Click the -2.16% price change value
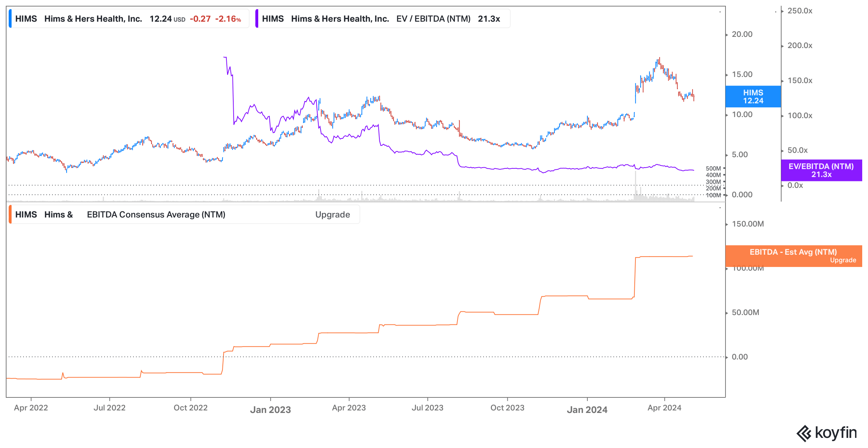The width and height of the screenshot is (868, 448). [x=228, y=19]
